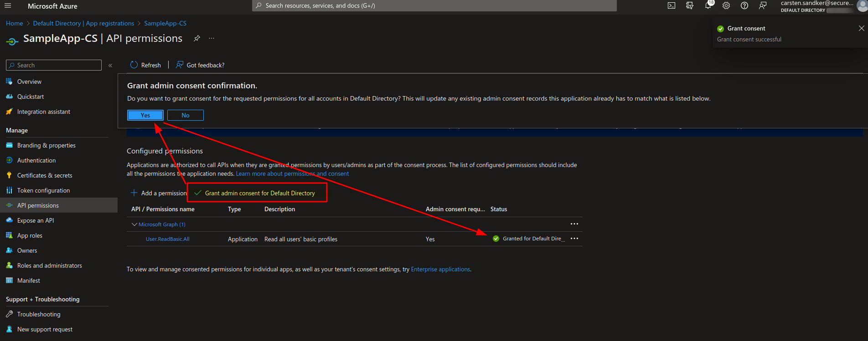Click Add a permission
Viewport: 868px width, 341px height.
159,193
